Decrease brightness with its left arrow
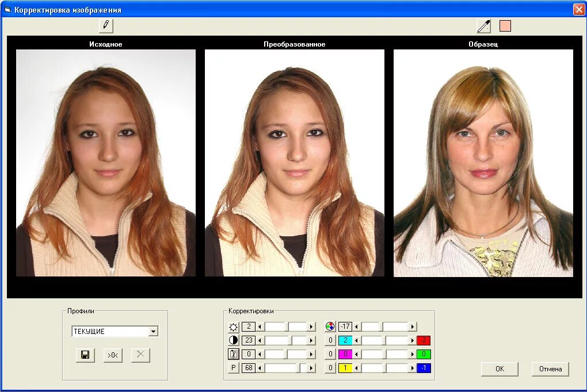 click(260, 326)
